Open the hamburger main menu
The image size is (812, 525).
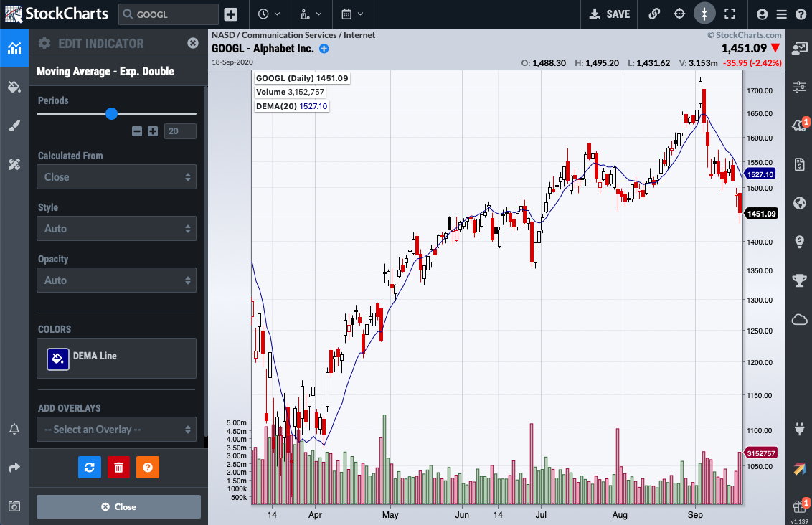(782, 14)
